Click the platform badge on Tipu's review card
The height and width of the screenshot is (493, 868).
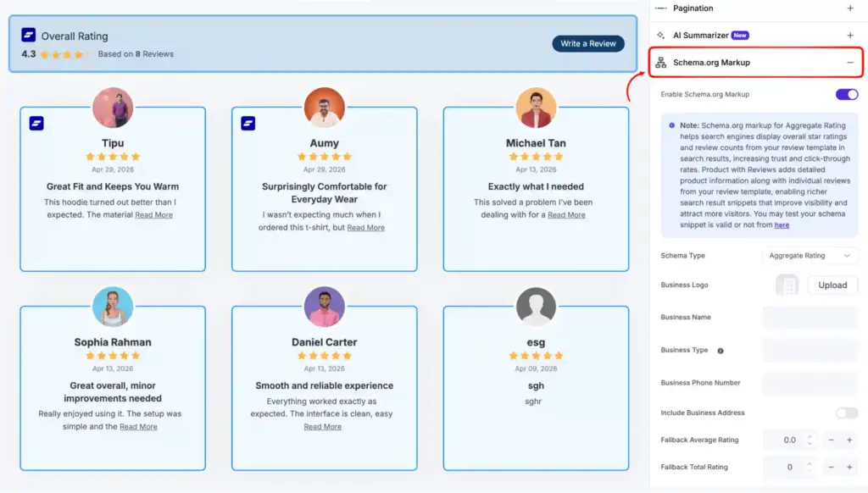pyautogui.click(x=36, y=123)
